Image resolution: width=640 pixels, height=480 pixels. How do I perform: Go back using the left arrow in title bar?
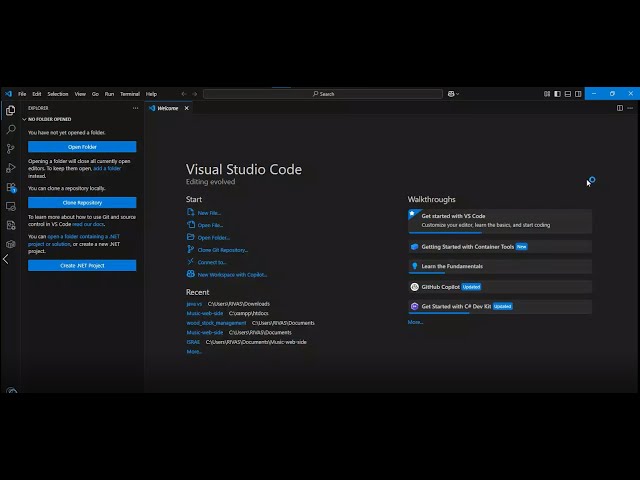[x=184, y=94]
